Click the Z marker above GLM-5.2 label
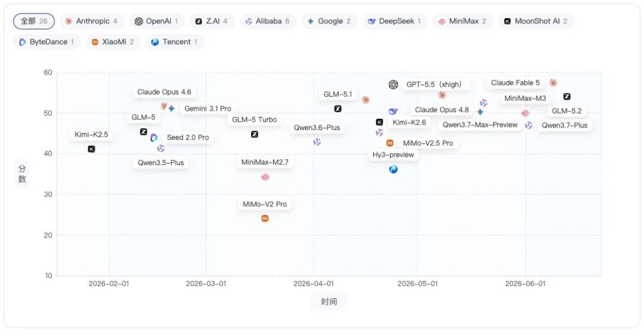The width and height of the screenshot is (644, 331). pos(567,97)
